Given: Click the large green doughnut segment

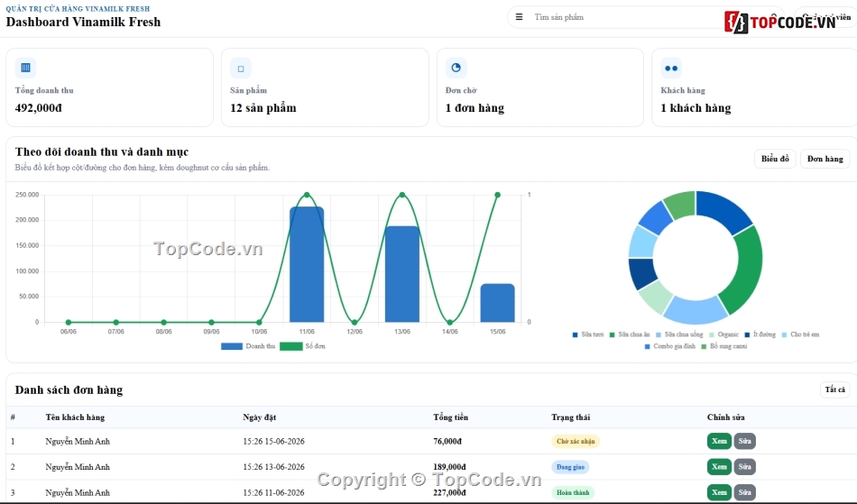Looking at the screenshot, I should click(746, 270).
